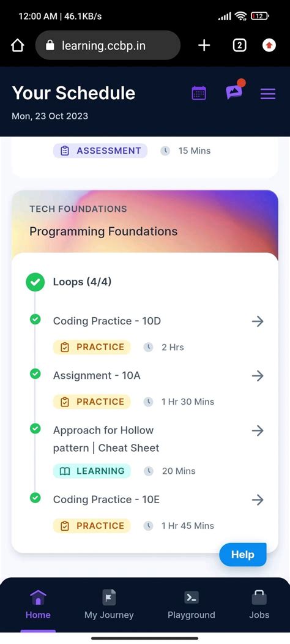The width and height of the screenshot is (290, 644).
Task: Click the learning.ccbp.in address bar
Action: point(108,45)
